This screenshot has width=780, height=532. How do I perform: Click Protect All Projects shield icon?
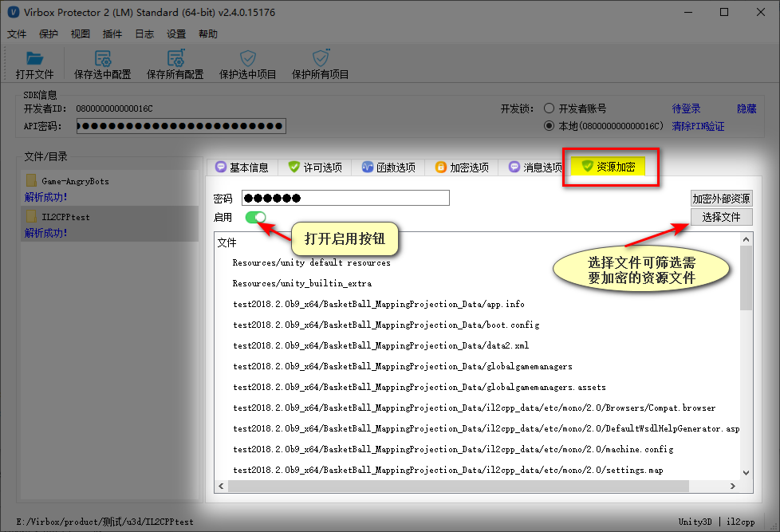321,57
